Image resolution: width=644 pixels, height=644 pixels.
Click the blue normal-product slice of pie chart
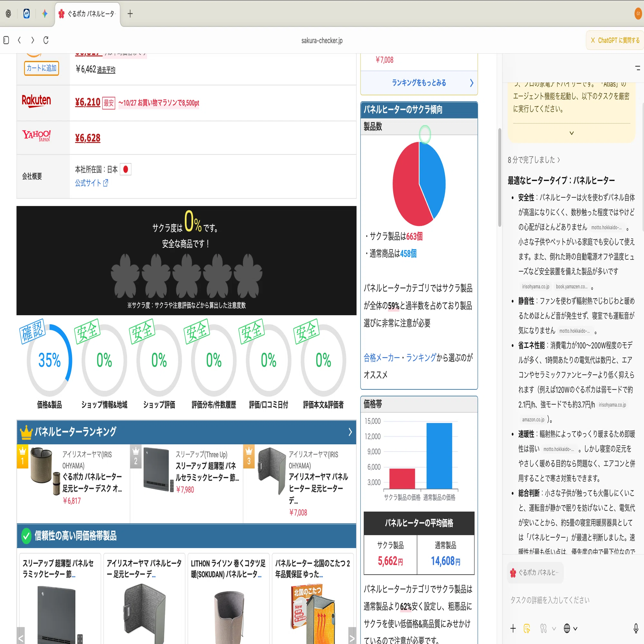click(433, 177)
